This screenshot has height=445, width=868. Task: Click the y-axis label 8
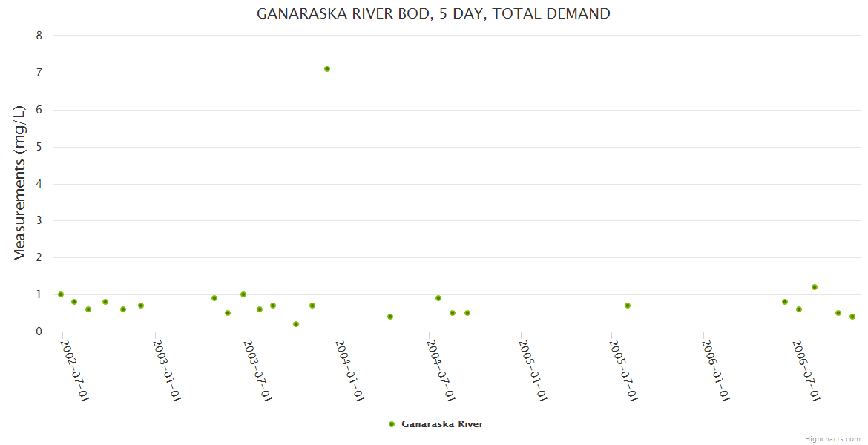click(39, 36)
